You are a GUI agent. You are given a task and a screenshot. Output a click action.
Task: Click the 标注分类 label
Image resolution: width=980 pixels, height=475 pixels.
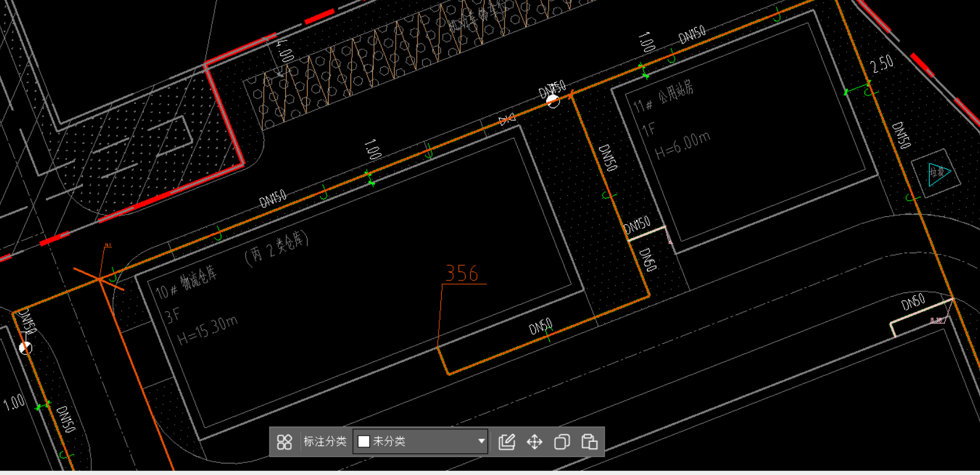pyautogui.click(x=324, y=442)
